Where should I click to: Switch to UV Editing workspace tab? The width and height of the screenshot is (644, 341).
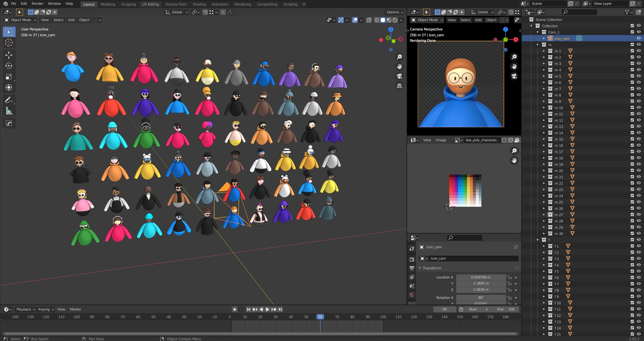coord(150,4)
